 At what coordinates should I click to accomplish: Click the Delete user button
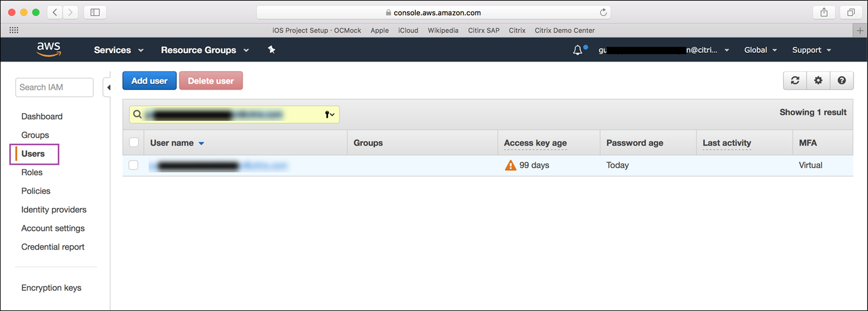pos(211,81)
